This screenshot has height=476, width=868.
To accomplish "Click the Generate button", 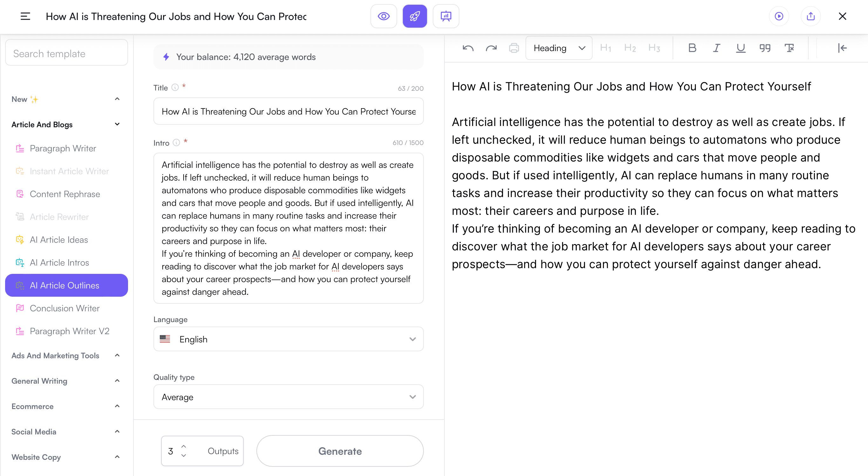I will pyautogui.click(x=340, y=451).
